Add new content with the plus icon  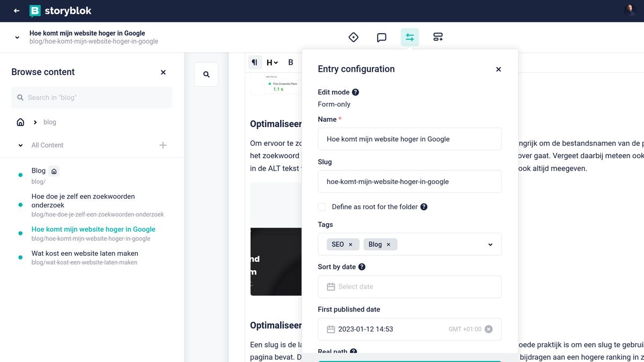(x=163, y=145)
